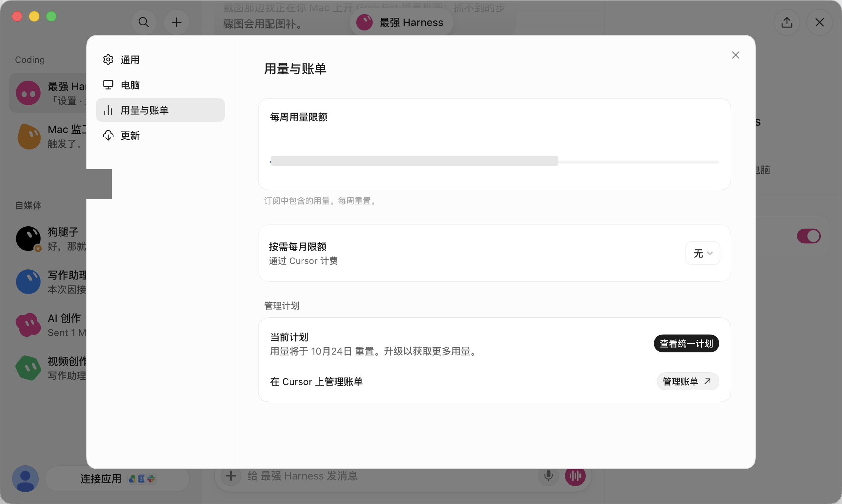The height and width of the screenshot is (504, 842).
Task: Click the 连接应用 button
Action: point(118,479)
